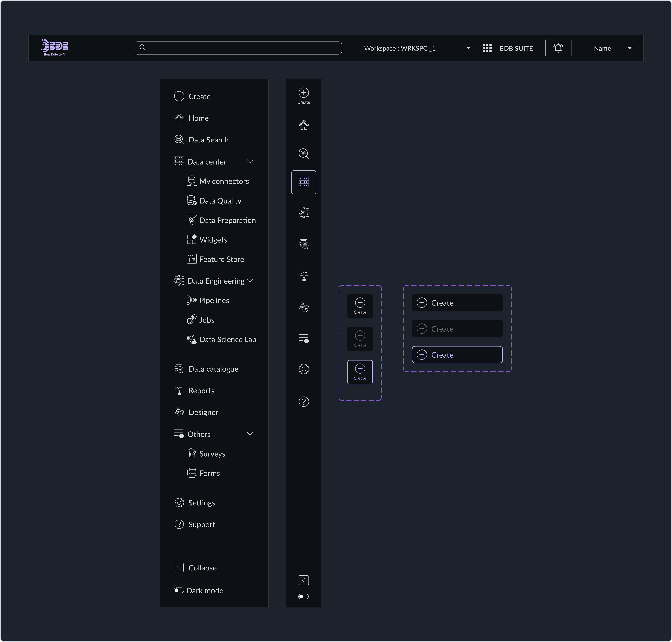This screenshot has height=642, width=672.
Task: Click the Designer icon in collapsed sidebar
Action: [303, 307]
